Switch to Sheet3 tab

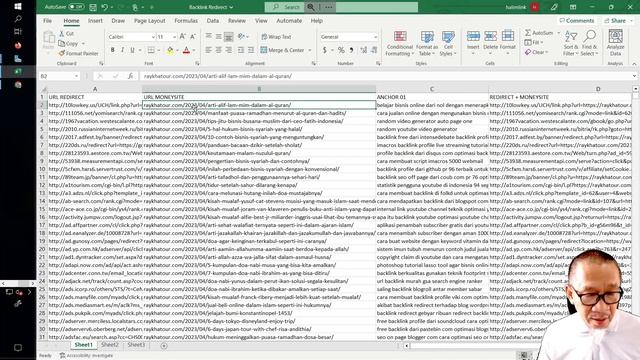[x=136, y=345]
